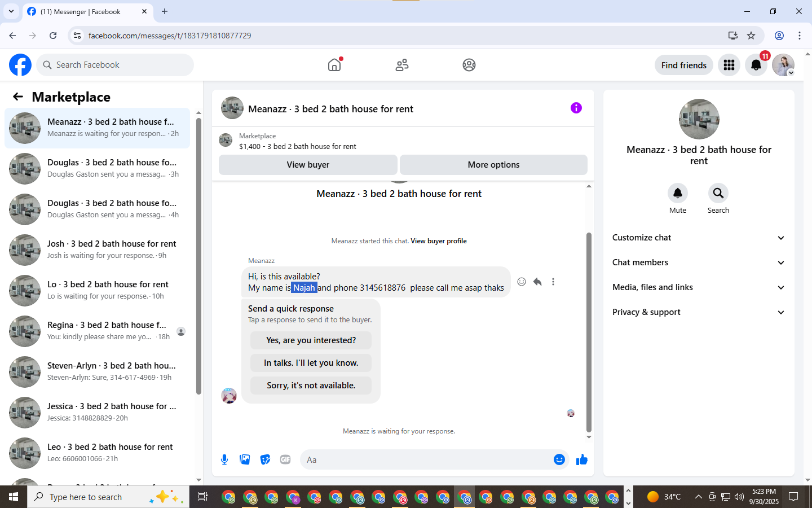Image resolution: width=812 pixels, height=508 pixels.
Task: Open conversation information purple icon
Action: click(x=576, y=108)
